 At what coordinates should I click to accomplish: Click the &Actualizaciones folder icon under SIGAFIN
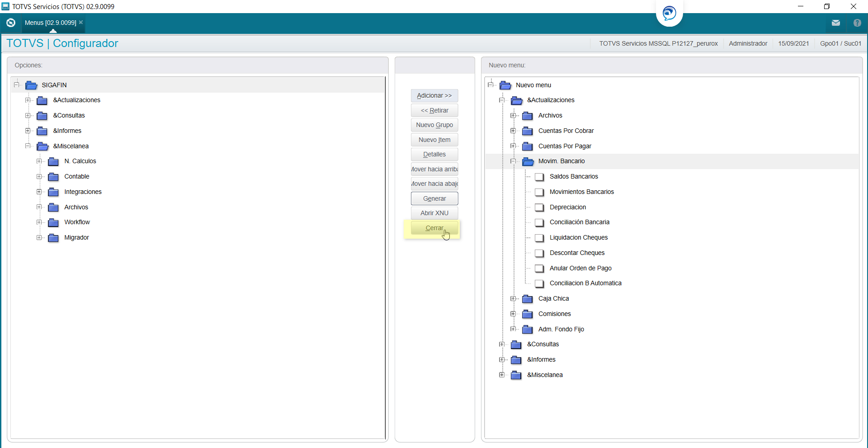[x=42, y=100]
